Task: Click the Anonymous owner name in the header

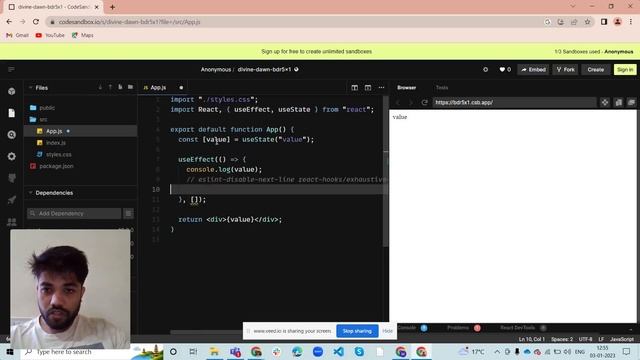Action: click(216, 69)
